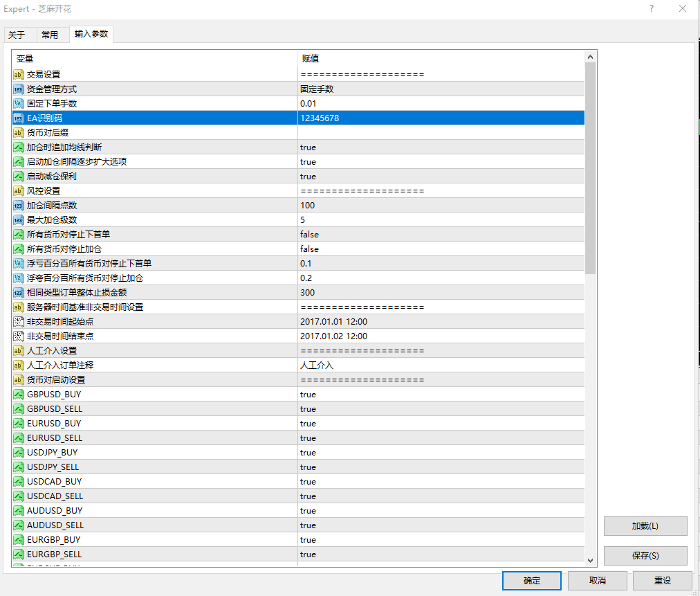Click the integer icon beside EA识别码

(18, 118)
